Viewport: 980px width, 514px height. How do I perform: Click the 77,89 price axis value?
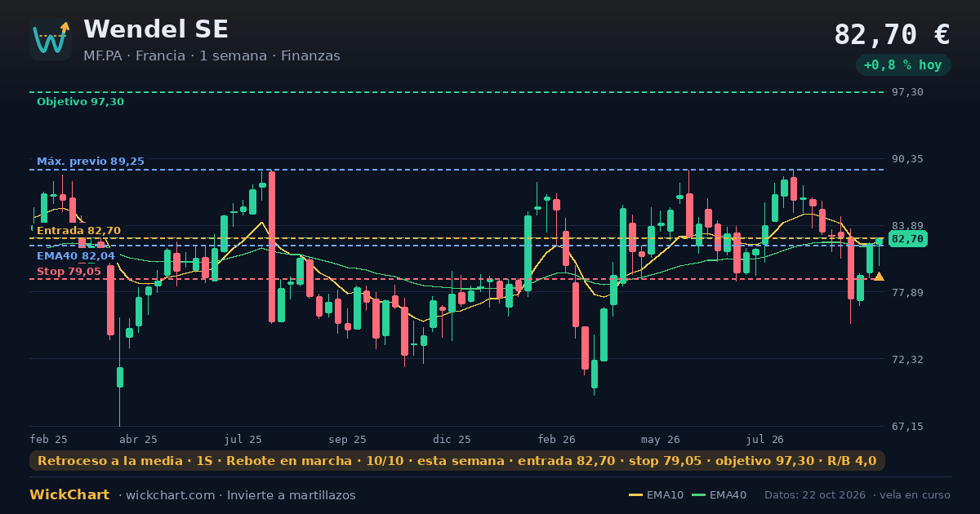coord(907,293)
